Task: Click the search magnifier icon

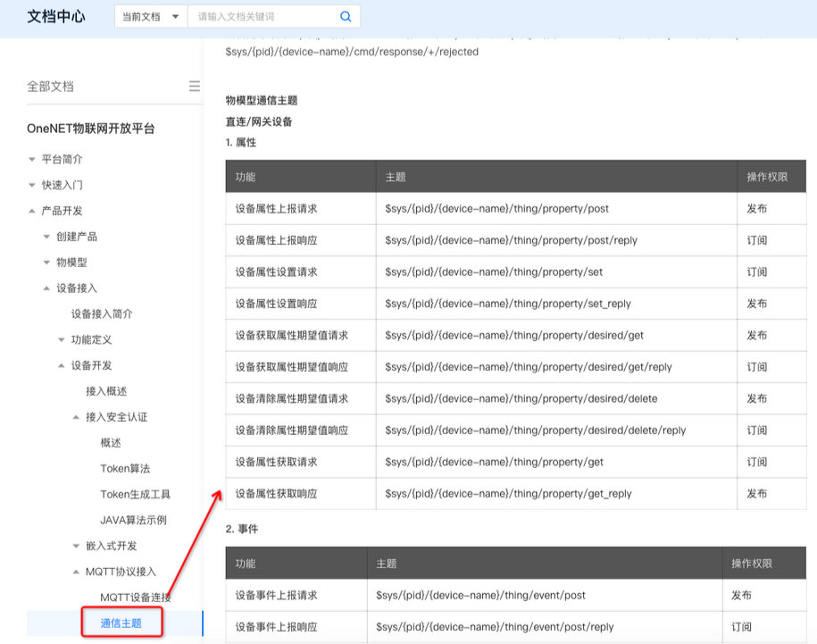Action: tap(347, 16)
